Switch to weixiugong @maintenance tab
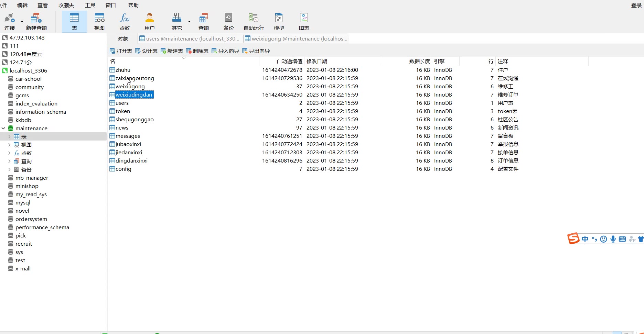Image resolution: width=644 pixels, height=334 pixels. pos(296,38)
